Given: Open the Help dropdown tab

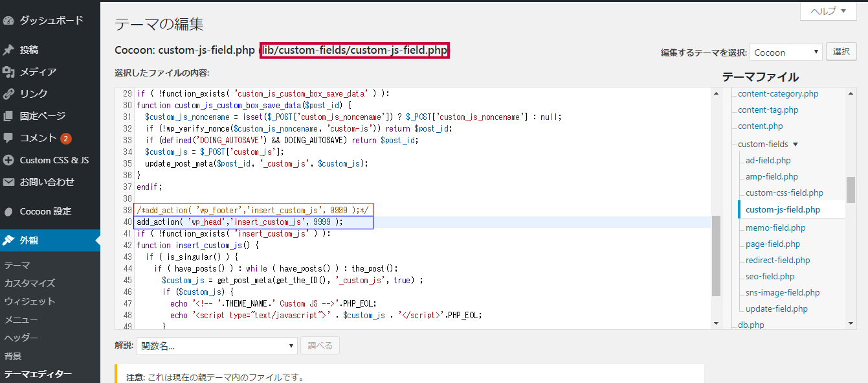Looking at the screenshot, I should 828,11.
